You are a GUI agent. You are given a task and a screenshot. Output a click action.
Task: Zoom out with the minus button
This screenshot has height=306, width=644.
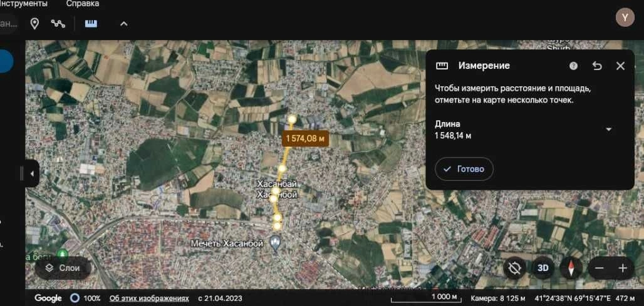click(x=600, y=268)
